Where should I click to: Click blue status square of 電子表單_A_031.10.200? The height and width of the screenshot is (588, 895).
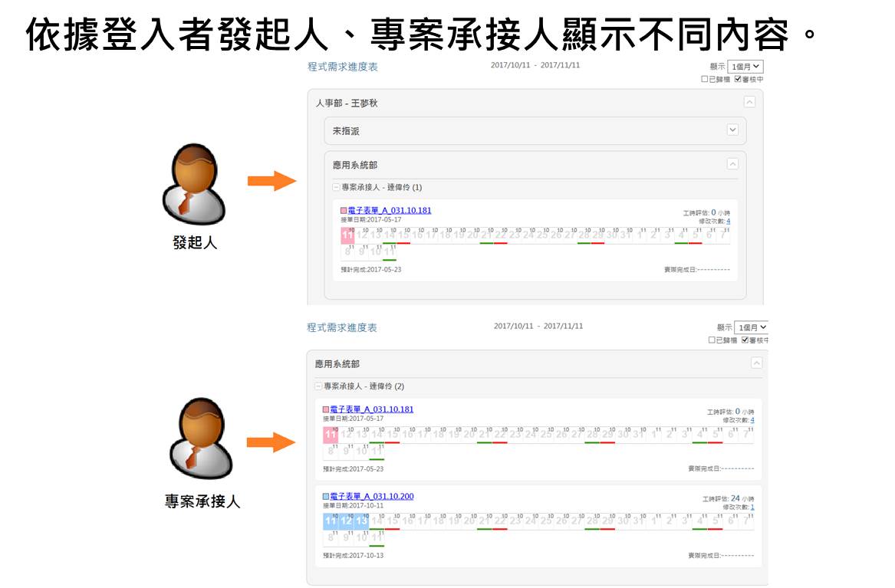tap(326, 497)
